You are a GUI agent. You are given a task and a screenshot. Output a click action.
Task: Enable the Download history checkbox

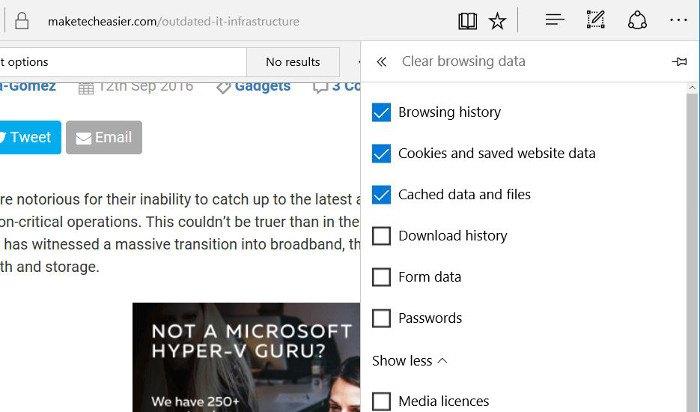(381, 236)
